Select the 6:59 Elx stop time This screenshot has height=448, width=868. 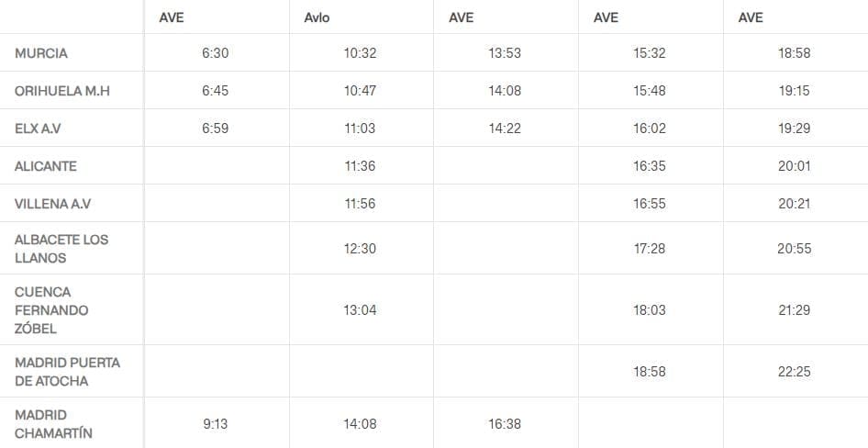[x=215, y=129]
